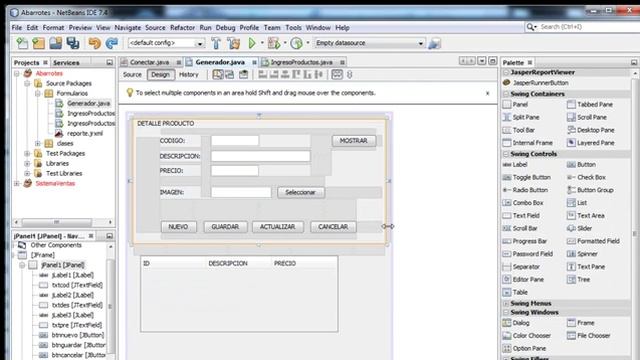The image size is (640, 360).
Task: Open the Refactor menu
Action: tap(182, 28)
